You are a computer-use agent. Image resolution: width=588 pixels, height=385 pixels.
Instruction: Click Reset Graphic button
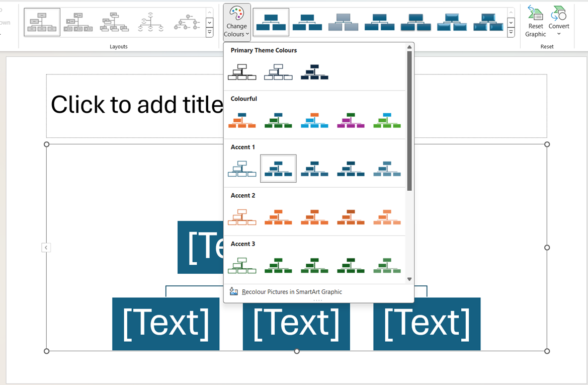536,21
